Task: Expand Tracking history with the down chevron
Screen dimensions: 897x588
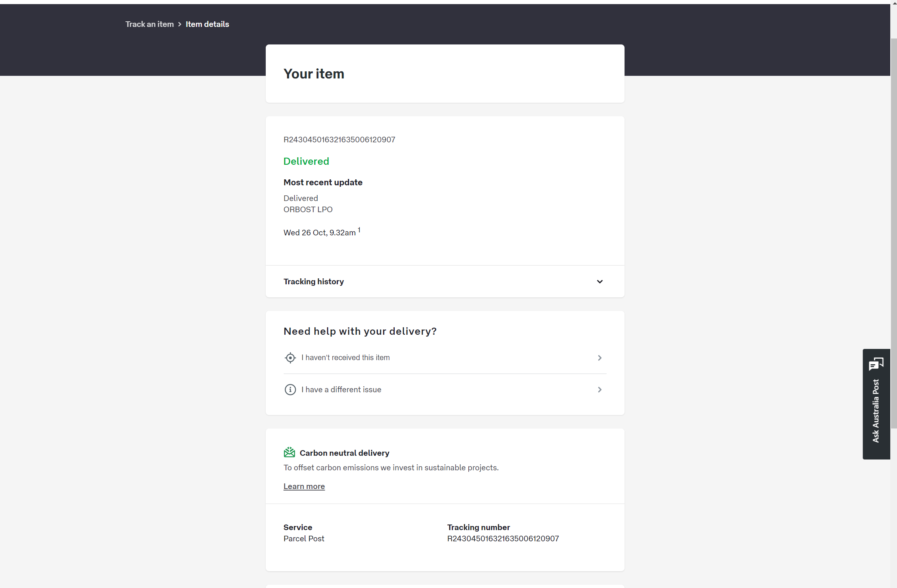Action: [599, 281]
